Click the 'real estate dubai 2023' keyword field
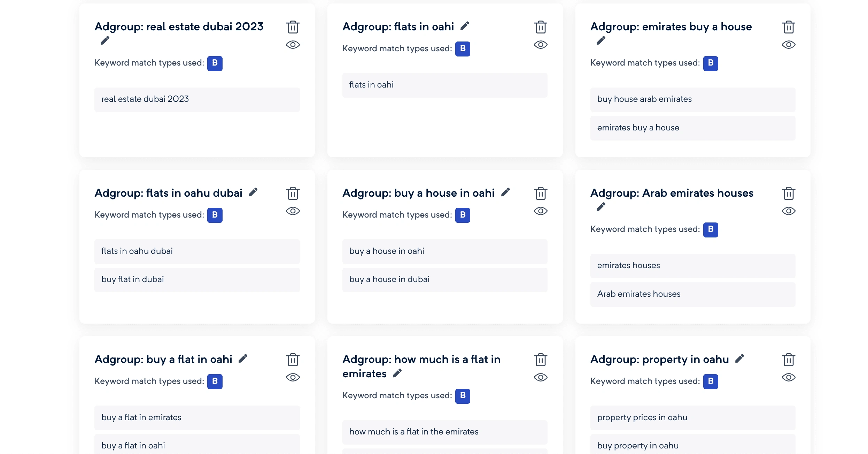 [197, 99]
